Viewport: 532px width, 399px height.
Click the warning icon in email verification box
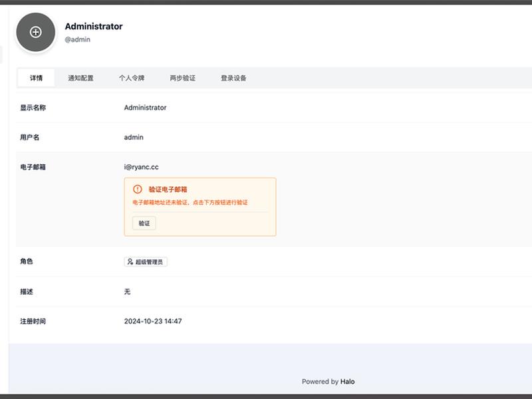coord(138,190)
